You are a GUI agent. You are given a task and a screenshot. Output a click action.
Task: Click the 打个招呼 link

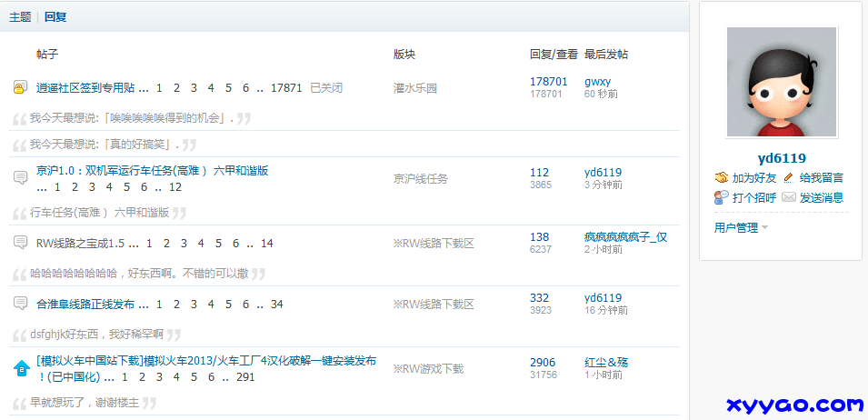click(754, 197)
